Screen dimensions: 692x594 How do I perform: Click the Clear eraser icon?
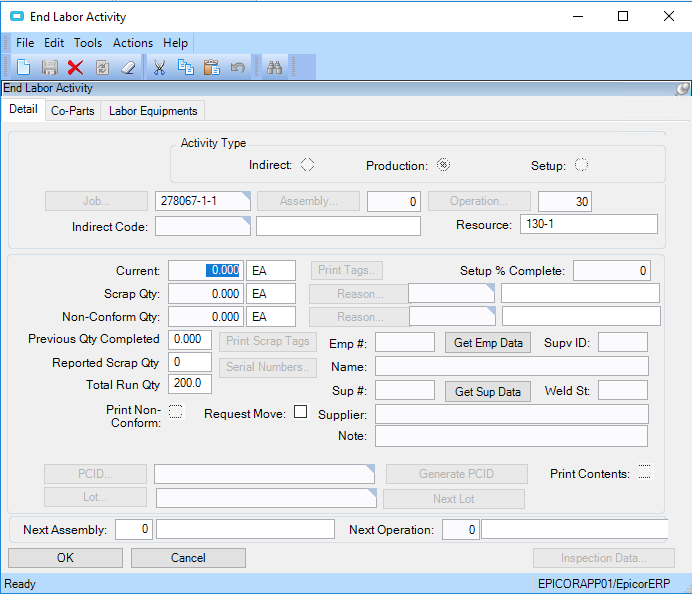point(128,68)
